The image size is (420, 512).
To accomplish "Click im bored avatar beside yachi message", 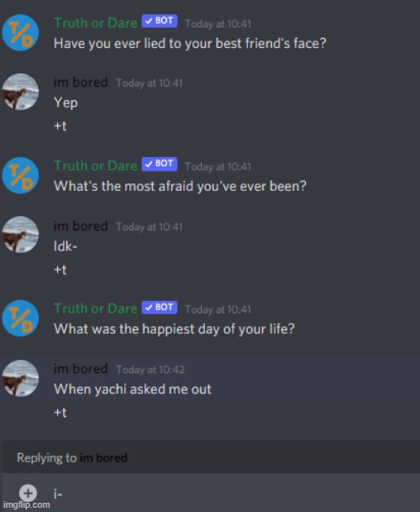I will pos(20,378).
